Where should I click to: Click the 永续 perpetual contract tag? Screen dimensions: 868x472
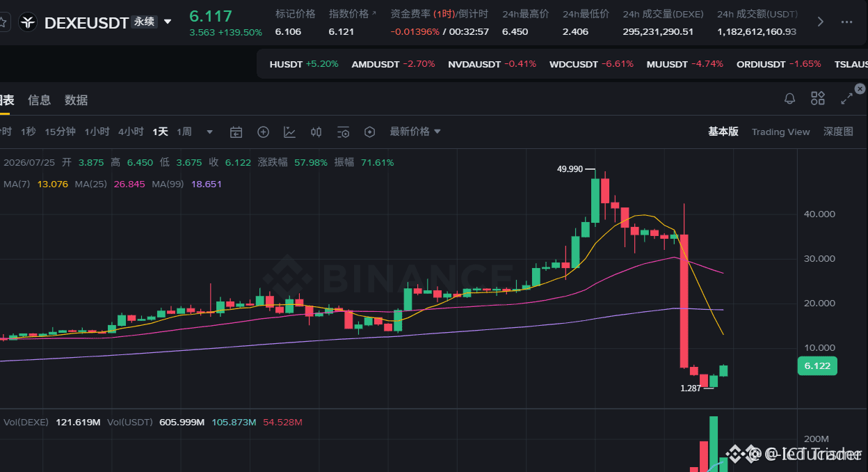point(144,22)
